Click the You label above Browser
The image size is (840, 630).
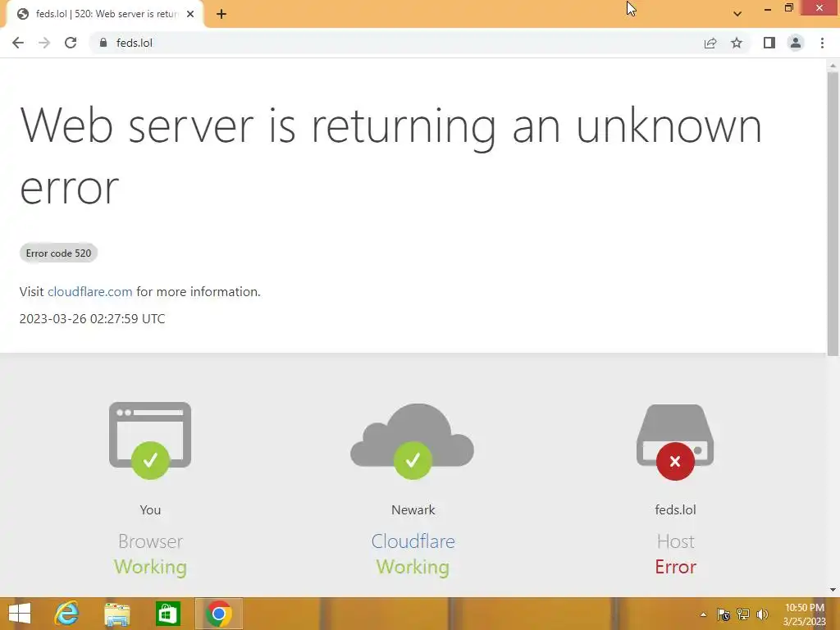coord(151,510)
